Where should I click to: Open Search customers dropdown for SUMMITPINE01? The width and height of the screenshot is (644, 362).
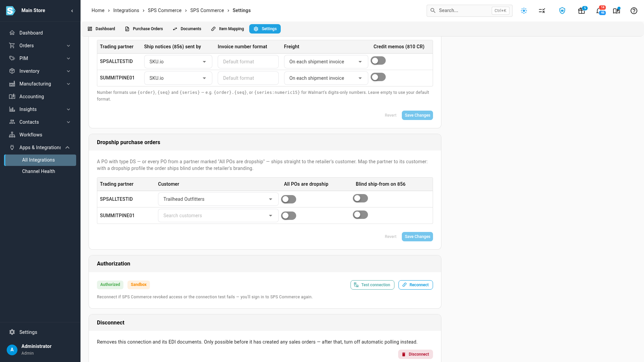[x=218, y=216]
